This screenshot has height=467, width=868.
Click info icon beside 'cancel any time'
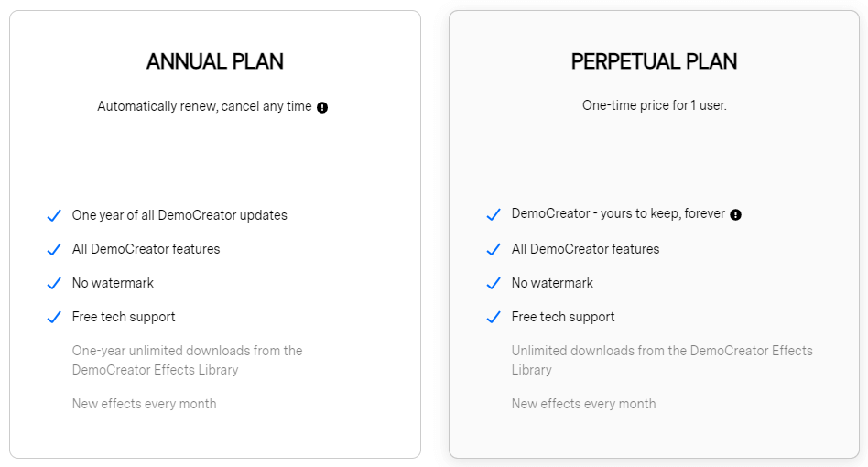point(322,107)
